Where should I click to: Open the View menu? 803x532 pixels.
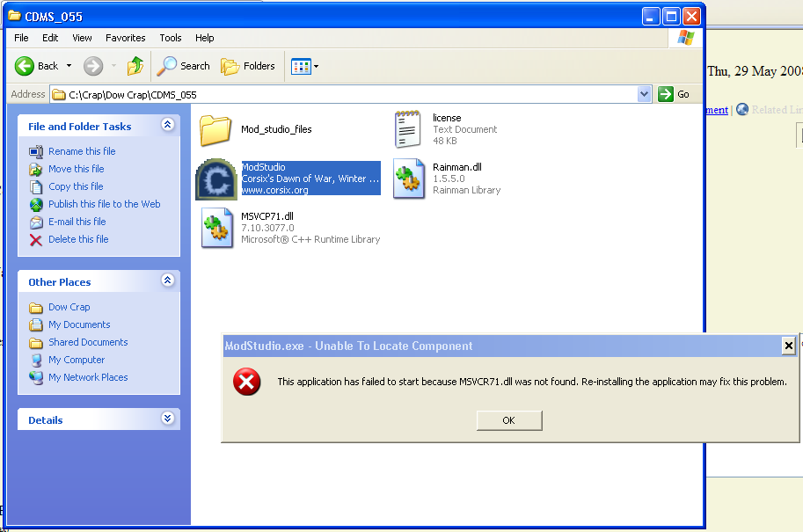(82, 38)
